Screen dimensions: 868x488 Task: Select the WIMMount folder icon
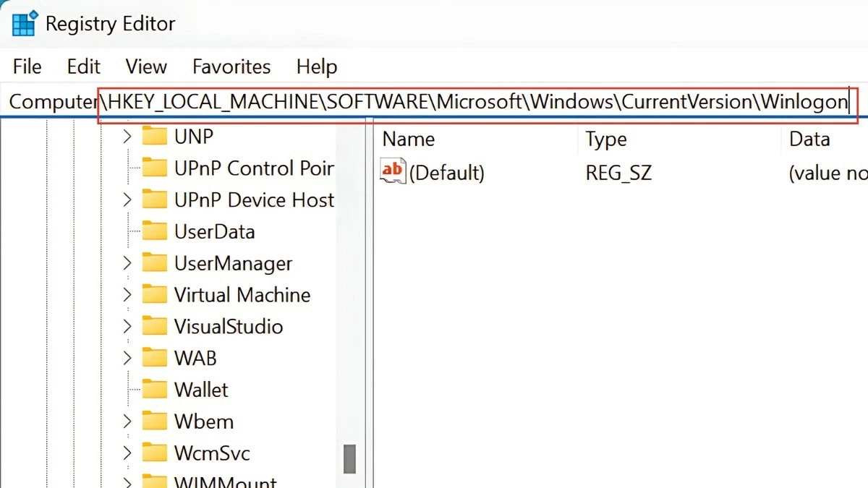coord(156,481)
